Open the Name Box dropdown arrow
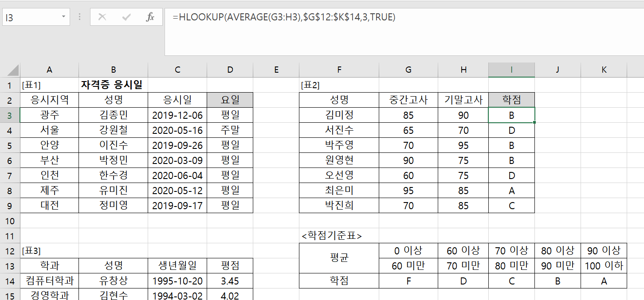Image resolution: width=644 pixels, height=300 pixels. (x=63, y=17)
